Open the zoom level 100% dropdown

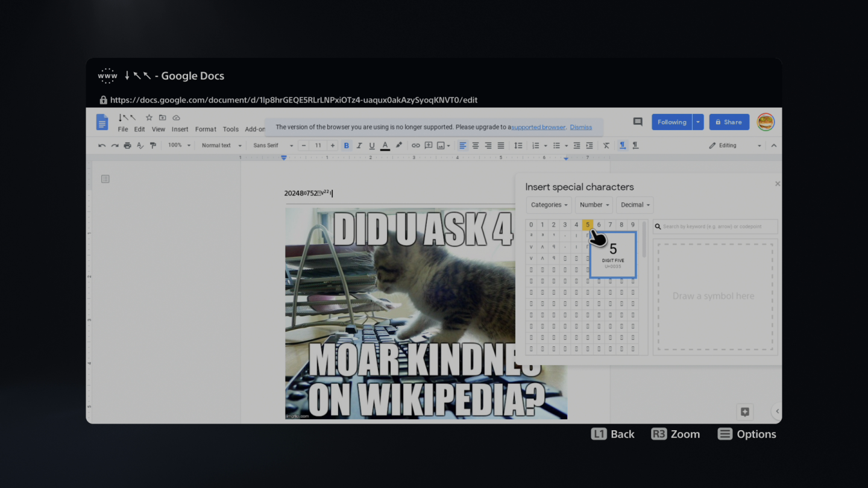pyautogui.click(x=179, y=145)
